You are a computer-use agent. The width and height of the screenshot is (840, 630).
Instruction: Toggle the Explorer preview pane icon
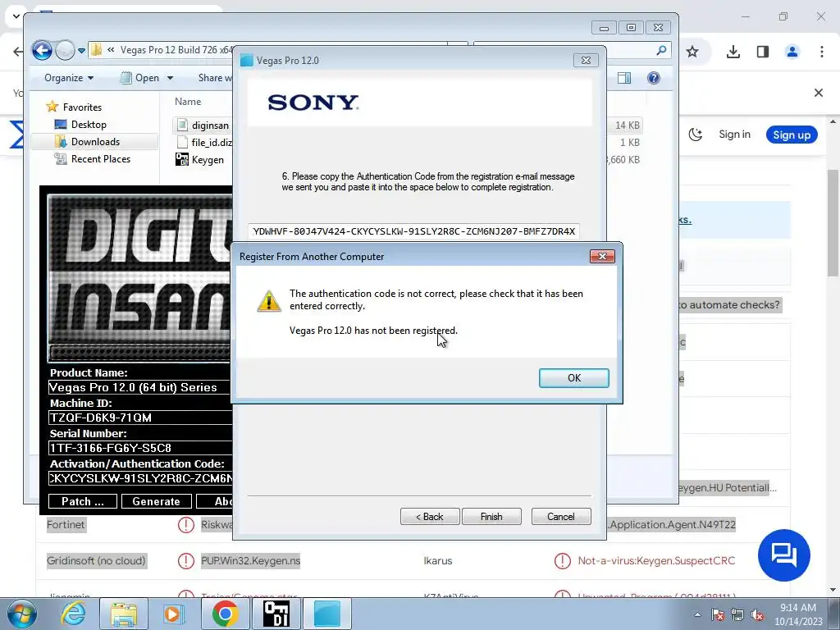pyautogui.click(x=624, y=78)
